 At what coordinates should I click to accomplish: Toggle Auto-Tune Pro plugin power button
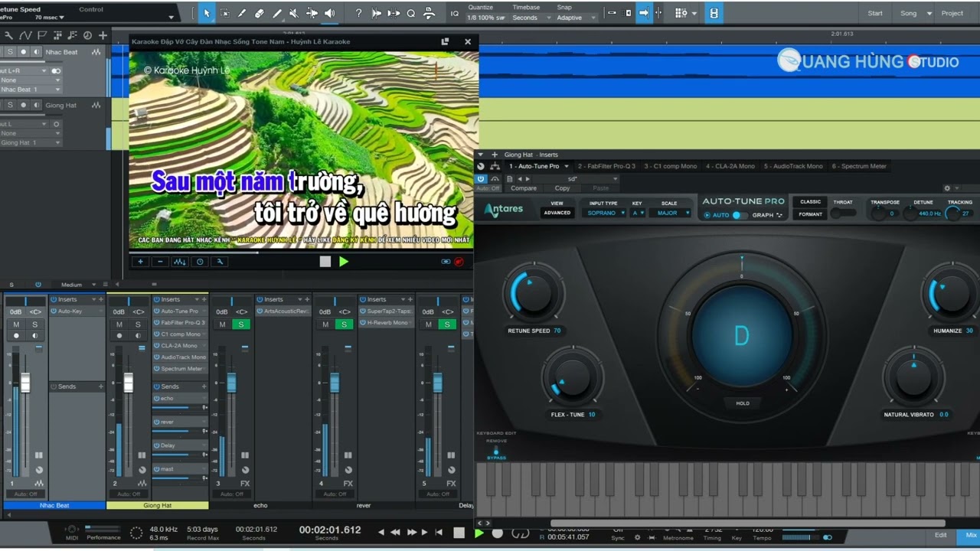tap(482, 179)
